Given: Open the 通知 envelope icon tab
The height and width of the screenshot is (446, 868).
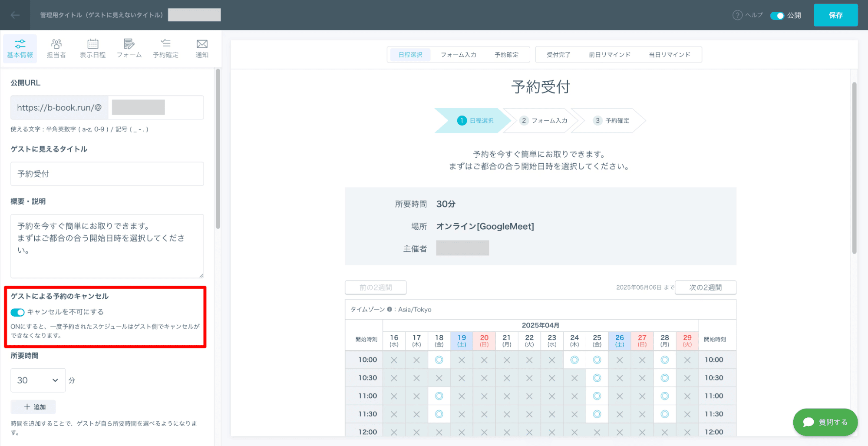Looking at the screenshot, I should (x=202, y=48).
